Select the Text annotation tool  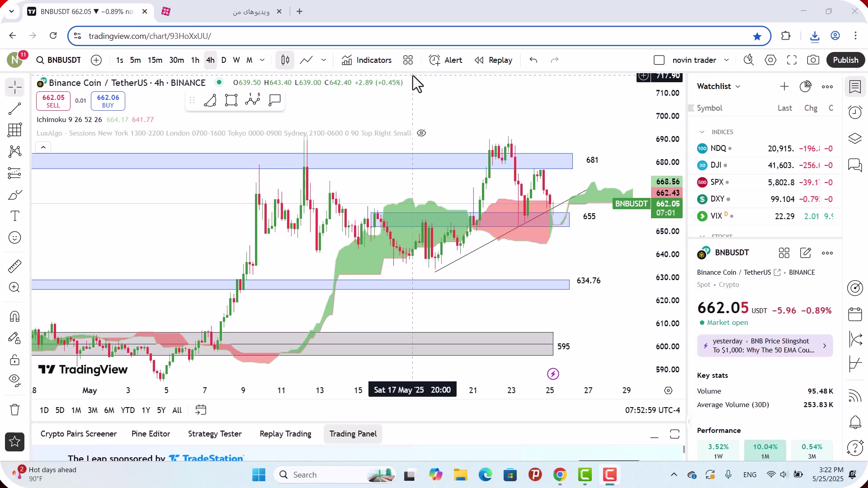point(15,216)
